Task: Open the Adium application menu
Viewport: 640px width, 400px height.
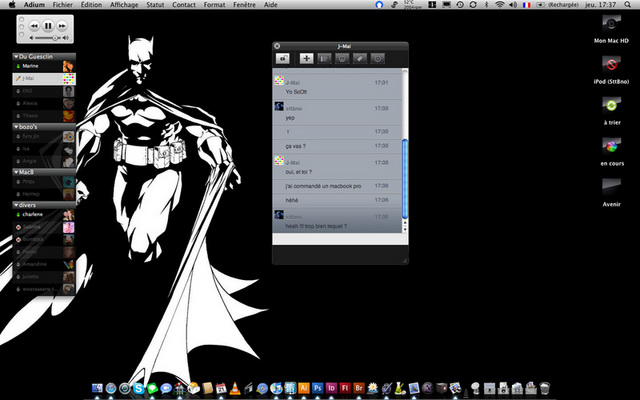Action: pos(34,5)
